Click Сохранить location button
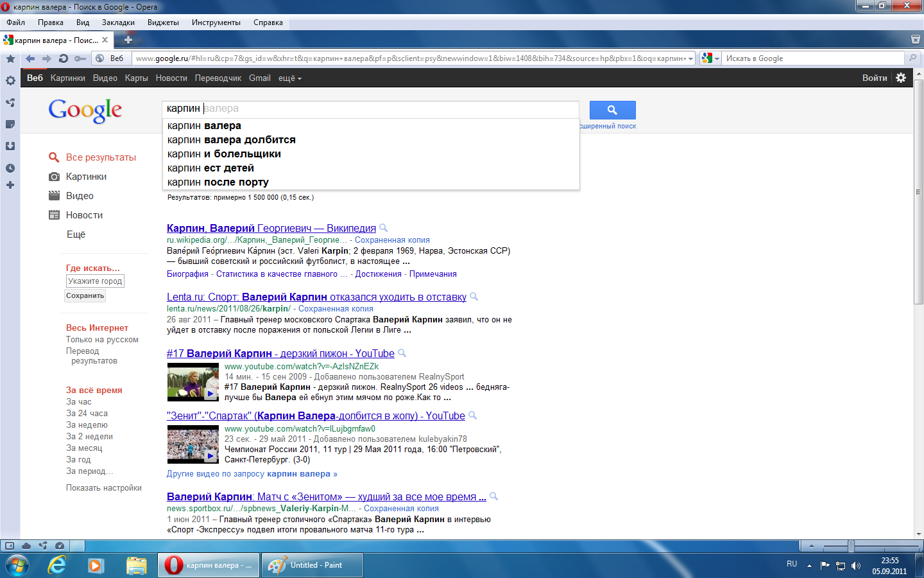 coord(85,296)
